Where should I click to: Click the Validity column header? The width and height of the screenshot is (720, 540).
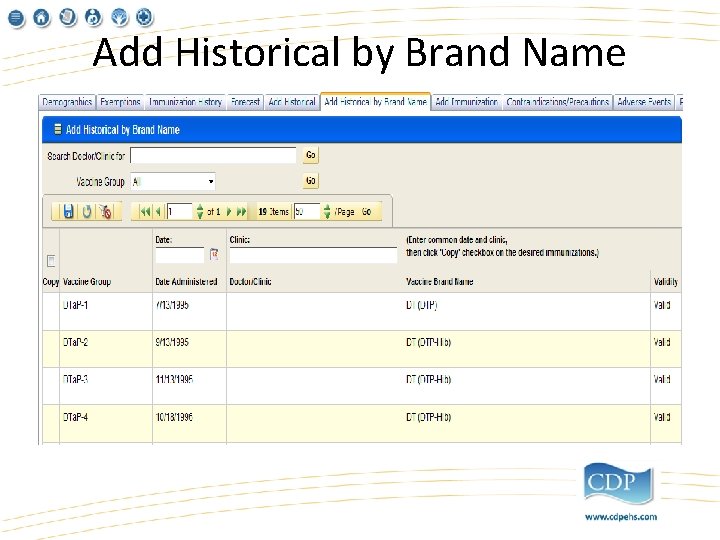tap(666, 281)
